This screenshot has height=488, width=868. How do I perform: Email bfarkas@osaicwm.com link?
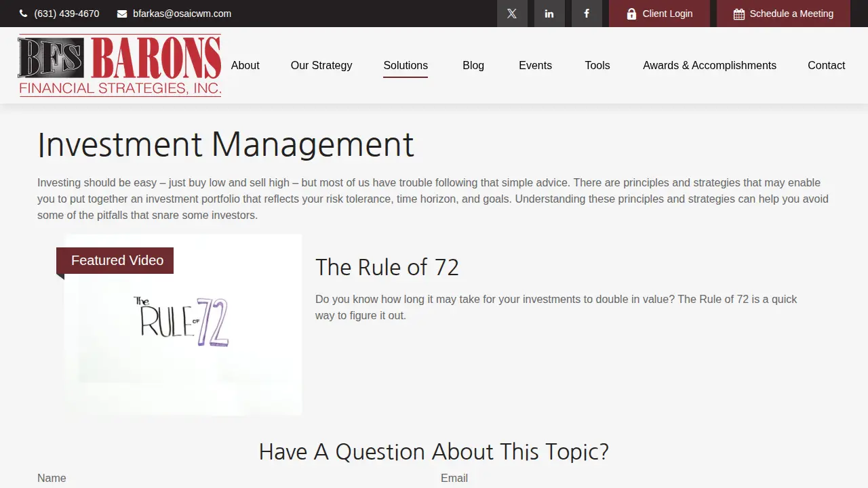tap(182, 14)
